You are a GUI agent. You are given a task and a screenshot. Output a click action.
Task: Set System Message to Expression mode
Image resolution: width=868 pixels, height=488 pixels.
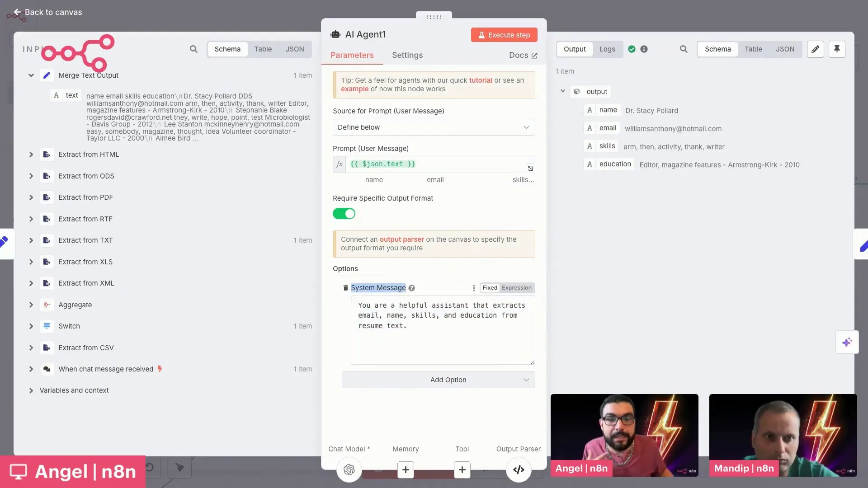point(516,288)
